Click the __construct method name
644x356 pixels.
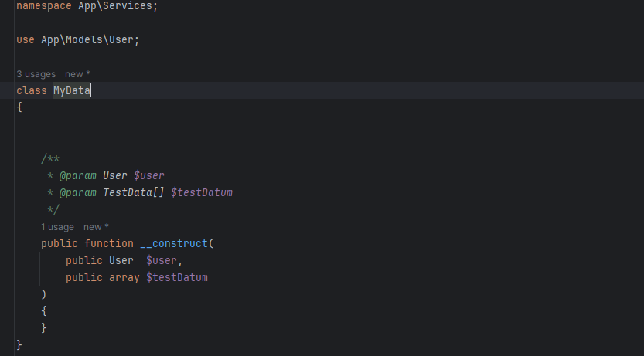pyautogui.click(x=174, y=243)
